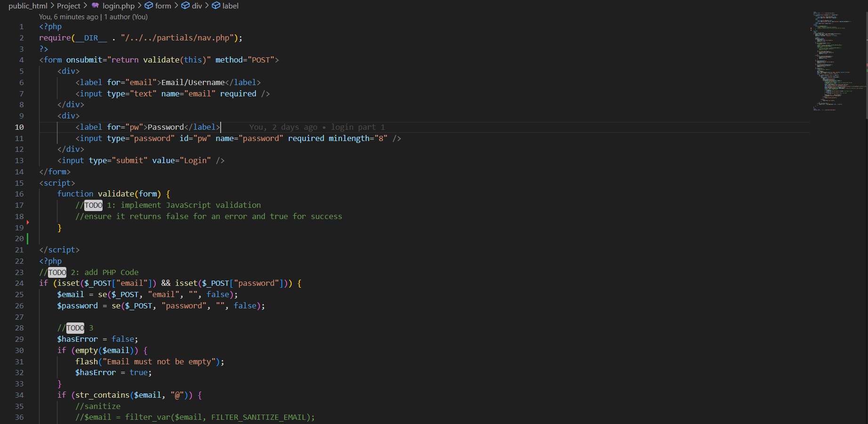Viewport: 868px width, 424px height.
Task: Select "form" in the breadcrumb path
Action: [162, 6]
